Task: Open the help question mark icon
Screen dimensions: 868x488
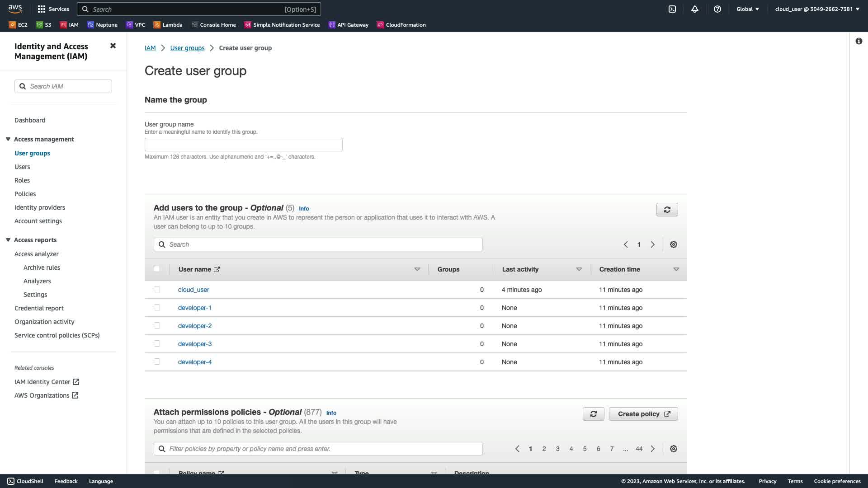Action: (717, 9)
